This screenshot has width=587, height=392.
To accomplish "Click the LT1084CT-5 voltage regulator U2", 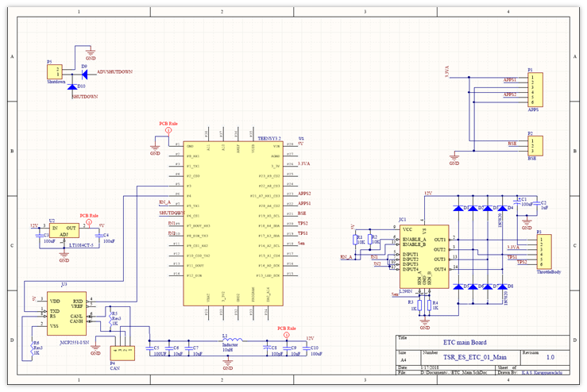I will [x=61, y=230].
